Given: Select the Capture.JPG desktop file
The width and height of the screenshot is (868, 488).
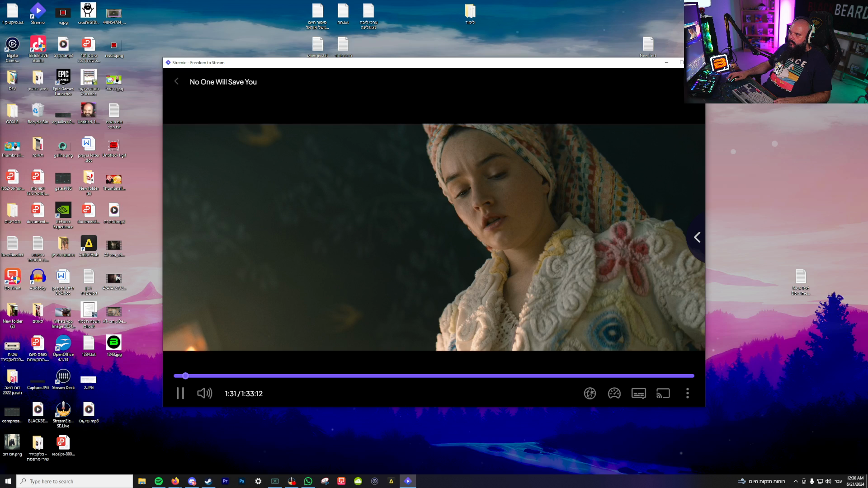Looking at the screenshot, I should (38, 383).
